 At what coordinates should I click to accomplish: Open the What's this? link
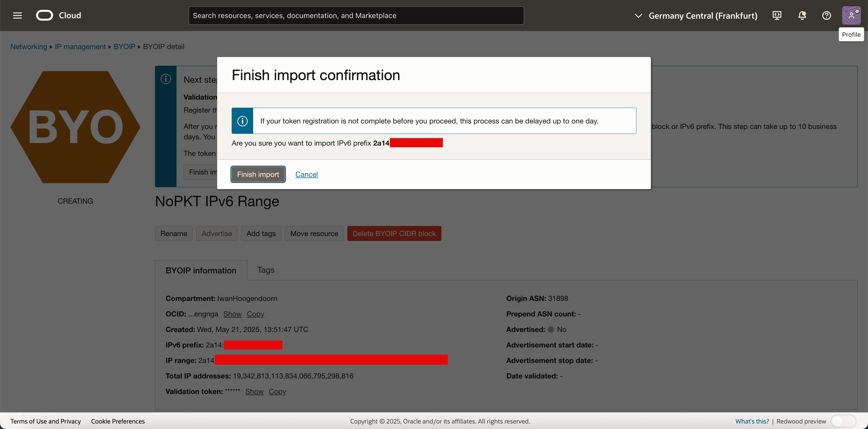tap(752, 421)
